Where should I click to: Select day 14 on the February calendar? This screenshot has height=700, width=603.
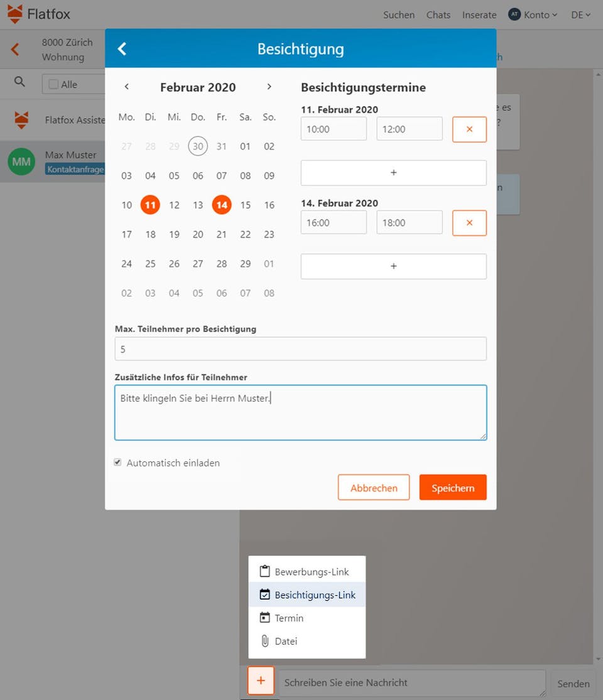click(x=221, y=205)
